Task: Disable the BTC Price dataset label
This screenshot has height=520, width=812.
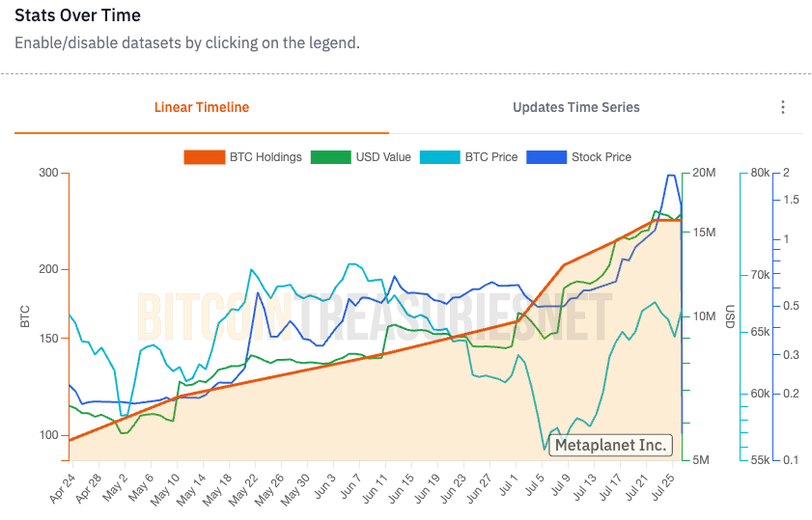Action: click(491, 157)
